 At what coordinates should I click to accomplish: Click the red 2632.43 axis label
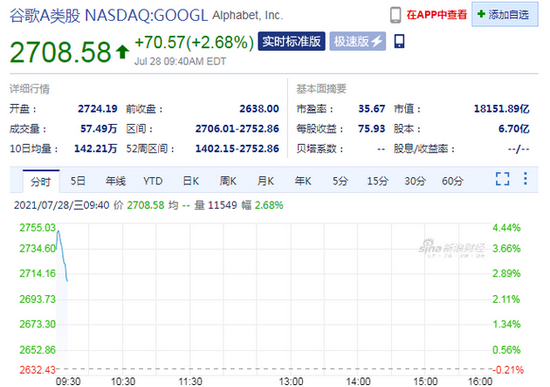click(38, 370)
